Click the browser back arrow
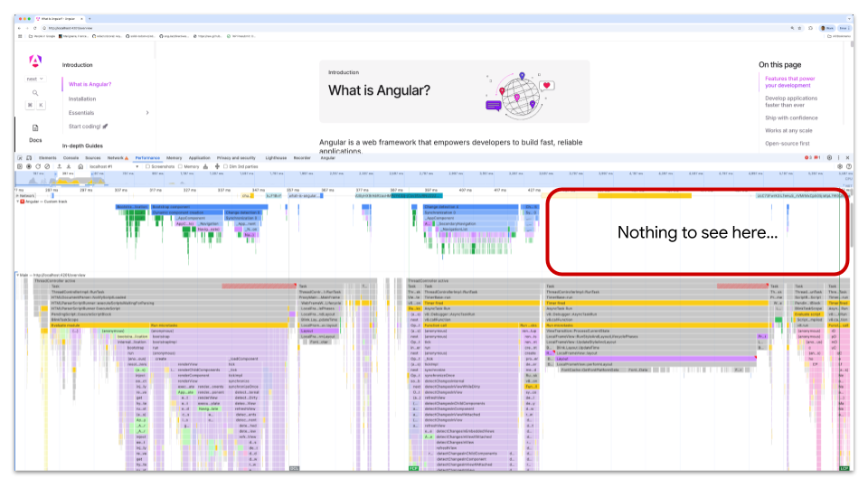 (19, 28)
